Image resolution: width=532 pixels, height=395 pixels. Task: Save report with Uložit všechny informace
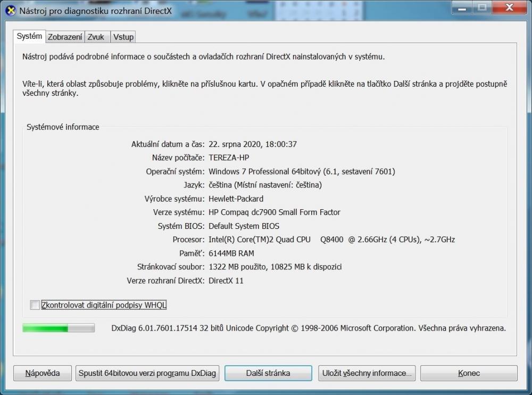click(367, 373)
